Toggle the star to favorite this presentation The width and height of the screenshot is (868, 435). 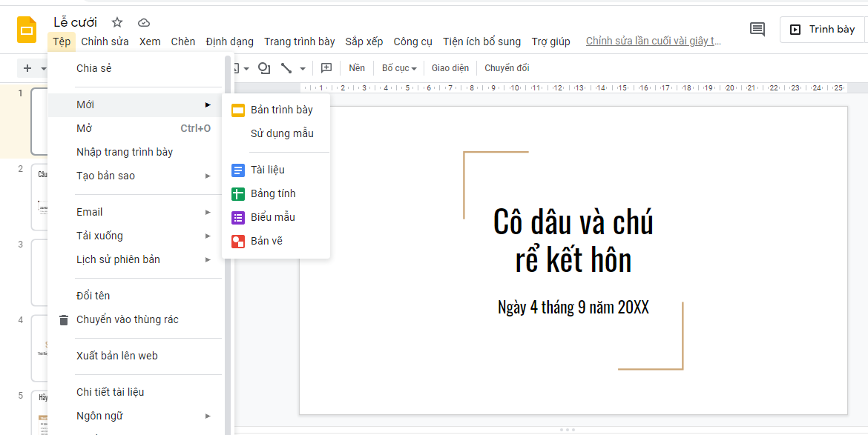click(x=116, y=22)
